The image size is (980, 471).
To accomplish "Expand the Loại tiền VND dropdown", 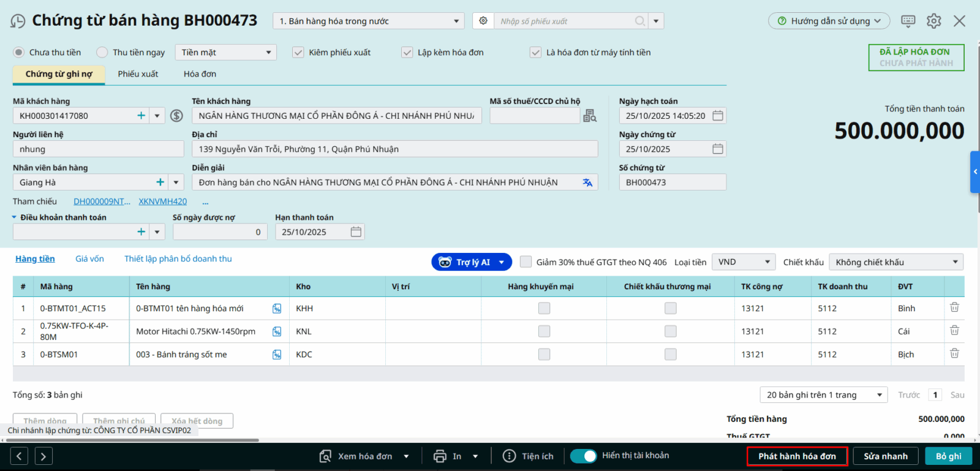I will pyautogui.click(x=744, y=262).
